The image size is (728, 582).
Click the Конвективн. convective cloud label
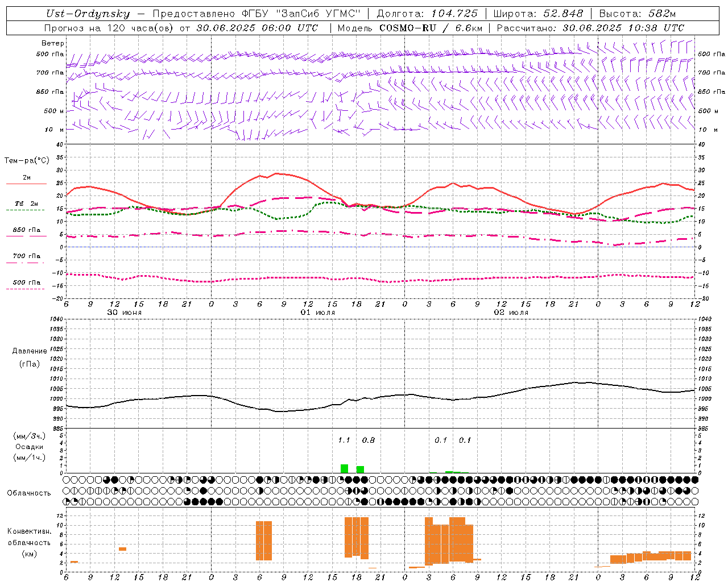(30, 531)
